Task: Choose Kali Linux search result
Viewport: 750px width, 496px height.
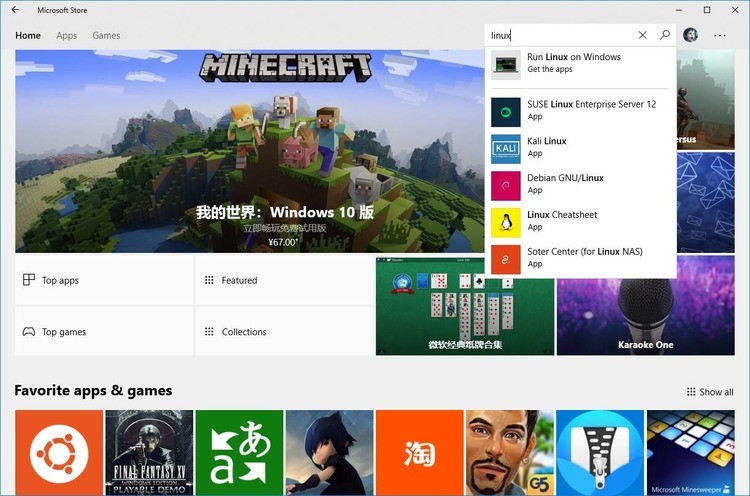Action: pyautogui.click(x=580, y=149)
